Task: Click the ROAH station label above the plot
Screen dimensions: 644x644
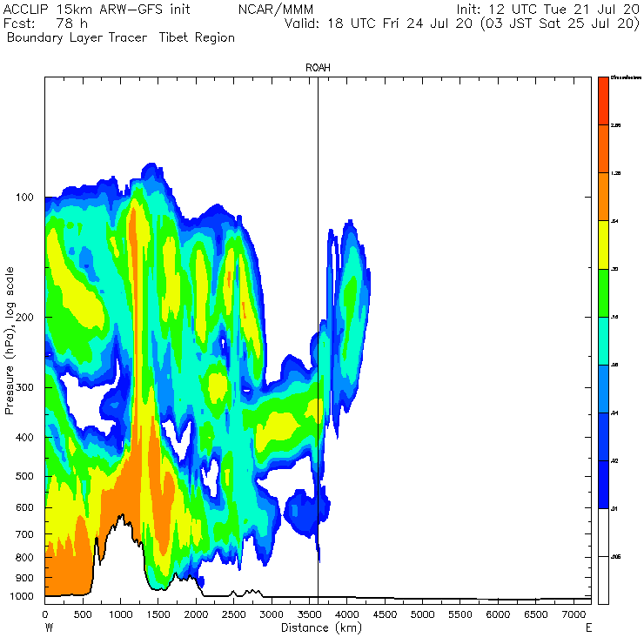Action: [x=318, y=68]
